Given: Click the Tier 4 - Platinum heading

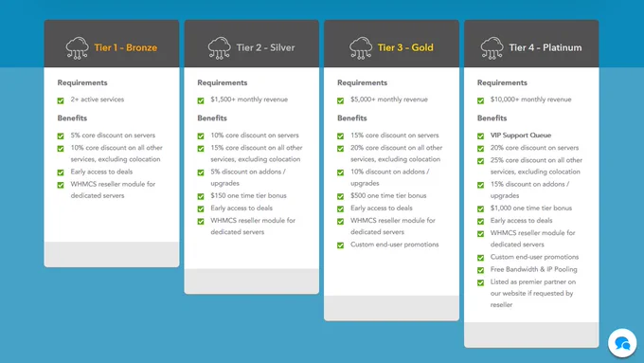Looking at the screenshot, I should coord(546,47).
